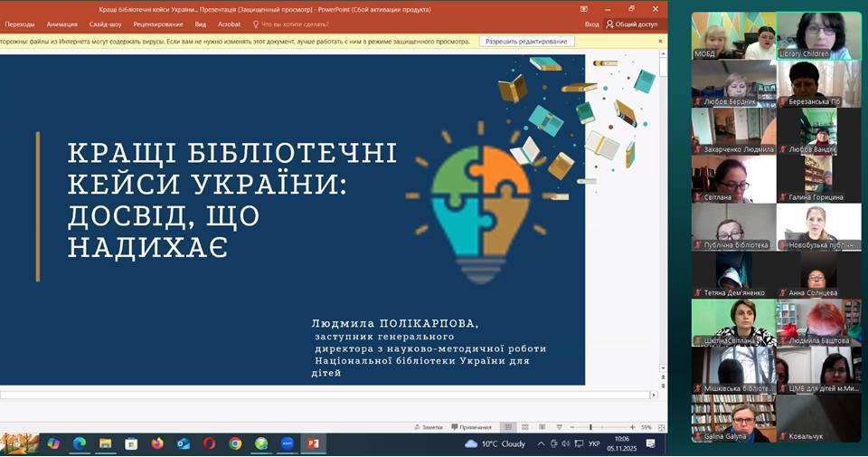Click the PowerPoint taskbar icon
The height and width of the screenshot is (457, 868).
(313, 443)
